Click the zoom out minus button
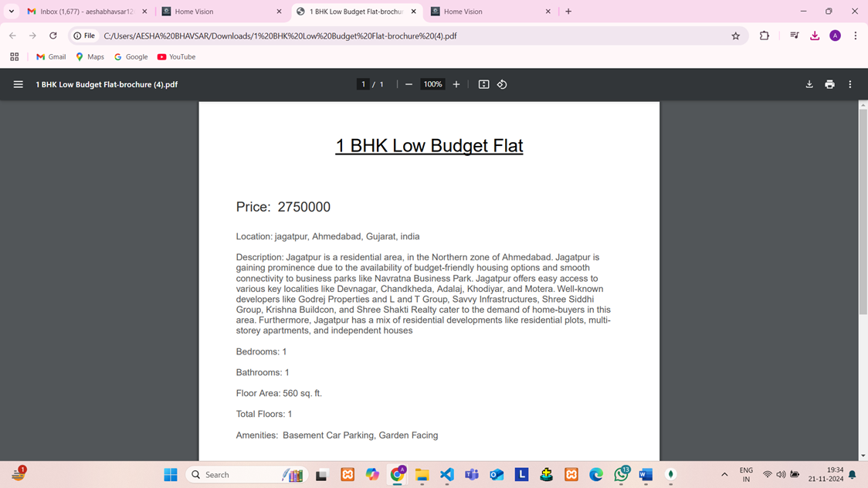Viewport: 868px width, 488px height. coord(409,84)
